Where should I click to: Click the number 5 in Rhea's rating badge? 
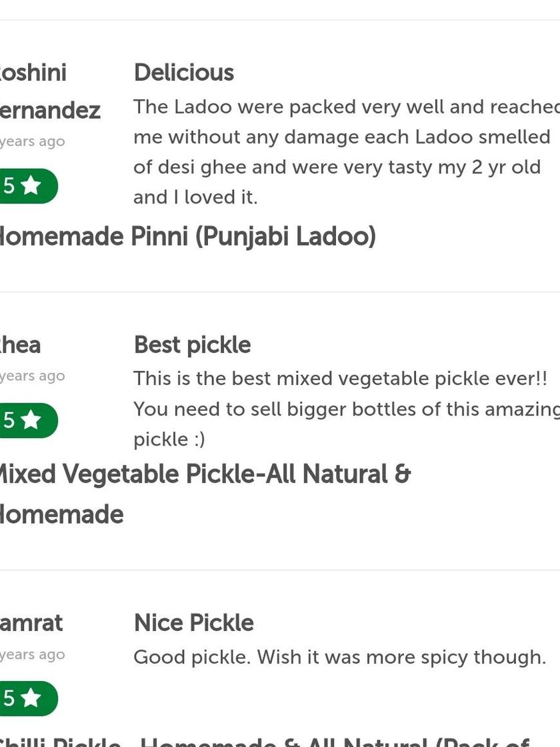coord(9,420)
